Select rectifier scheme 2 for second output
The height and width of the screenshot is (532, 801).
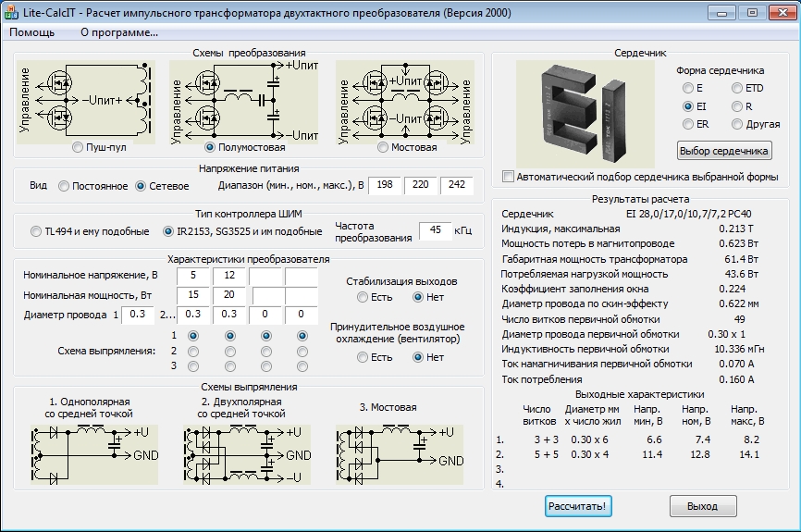(230, 352)
